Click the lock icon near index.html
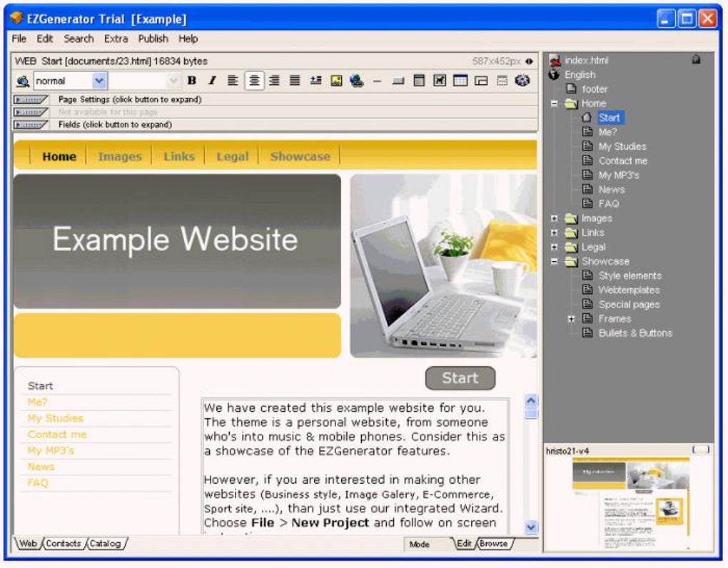The height and width of the screenshot is (568, 728). click(x=695, y=59)
